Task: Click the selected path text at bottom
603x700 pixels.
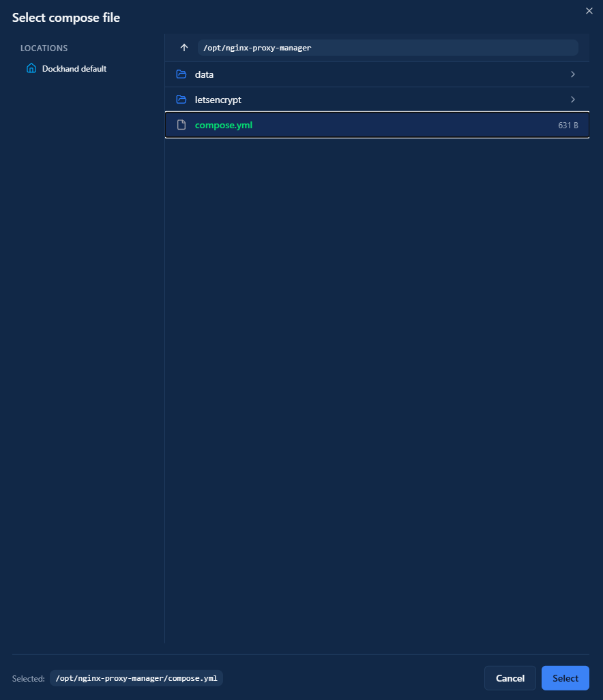Action: pyautogui.click(x=136, y=678)
